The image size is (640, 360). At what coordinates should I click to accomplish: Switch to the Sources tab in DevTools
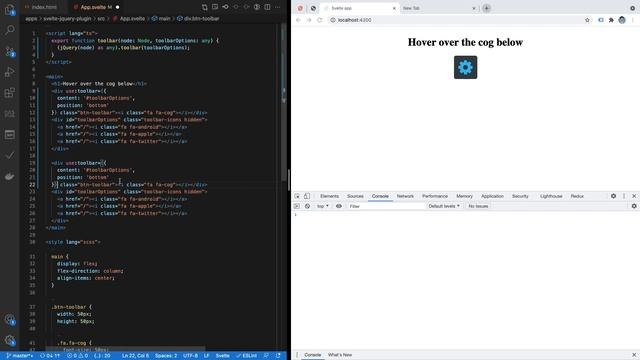point(355,196)
